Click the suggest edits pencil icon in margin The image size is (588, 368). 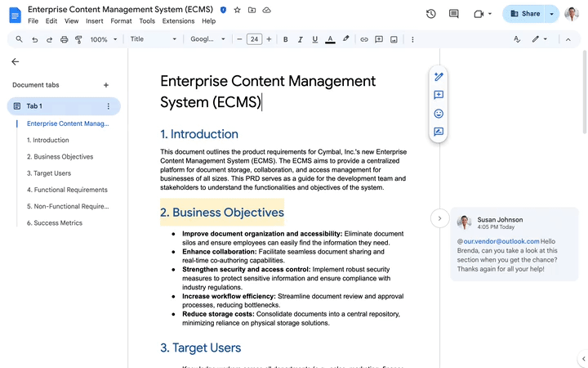[439, 77]
